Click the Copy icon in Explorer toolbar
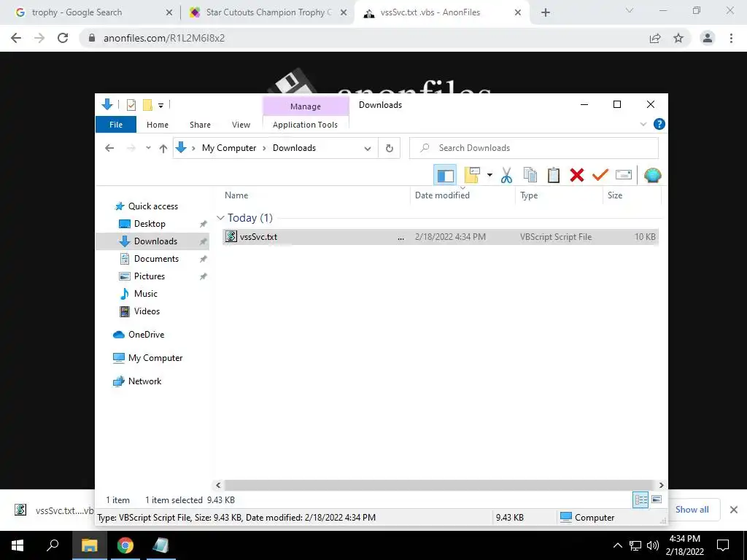Viewport: 747px width, 560px height. point(530,175)
